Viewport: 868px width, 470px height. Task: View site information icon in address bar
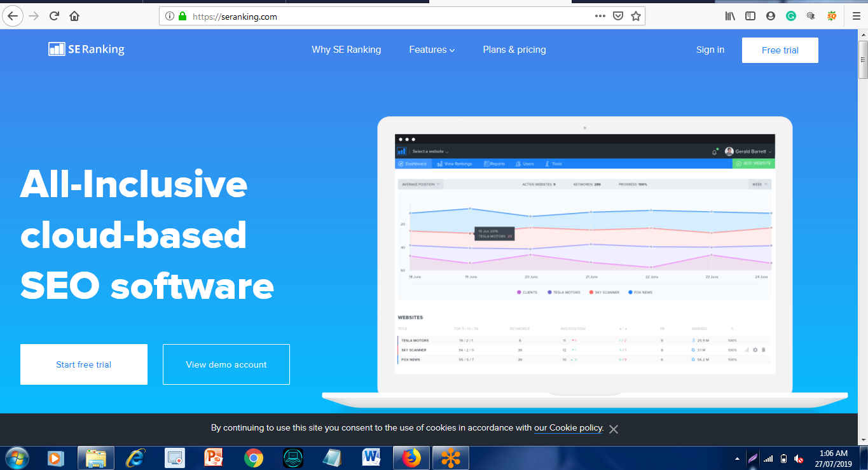coord(170,17)
